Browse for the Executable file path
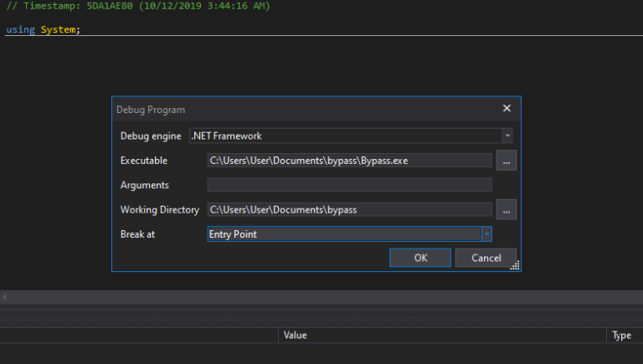Image resolution: width=643 pixels, height=364 pixels. (506, 161)
